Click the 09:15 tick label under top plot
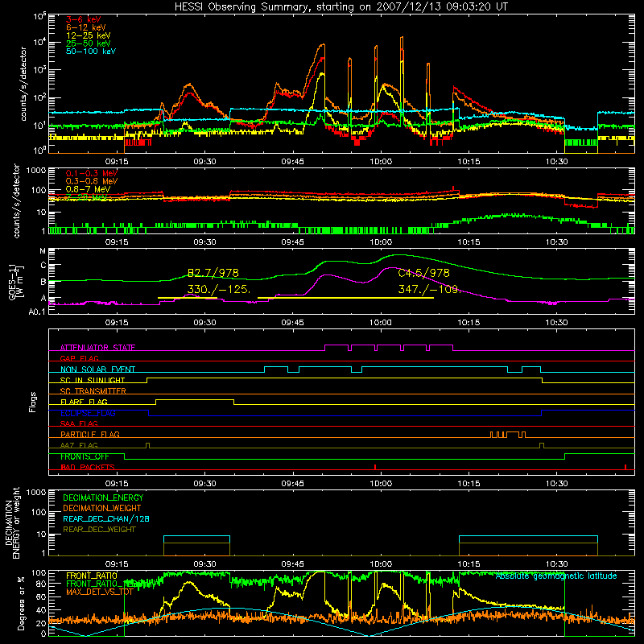The height and width of the screenshot is (644, 644). coord(117,162)
